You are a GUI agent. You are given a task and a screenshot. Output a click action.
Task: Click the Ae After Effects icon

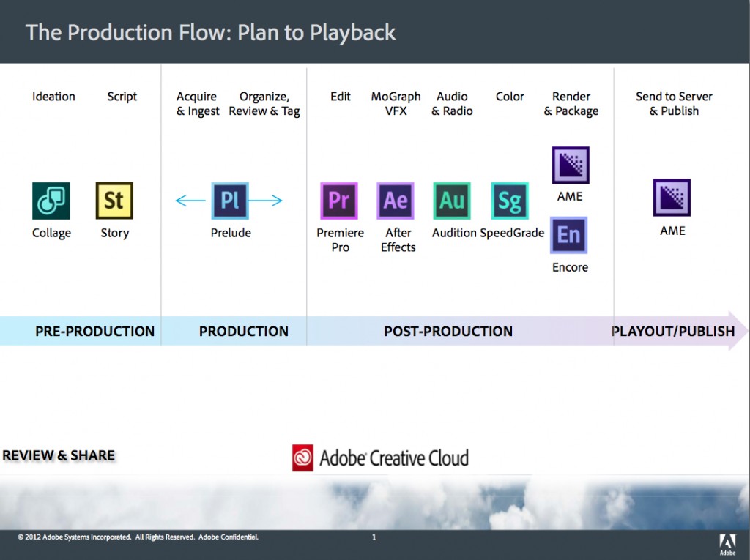click(x=396, y=201)
